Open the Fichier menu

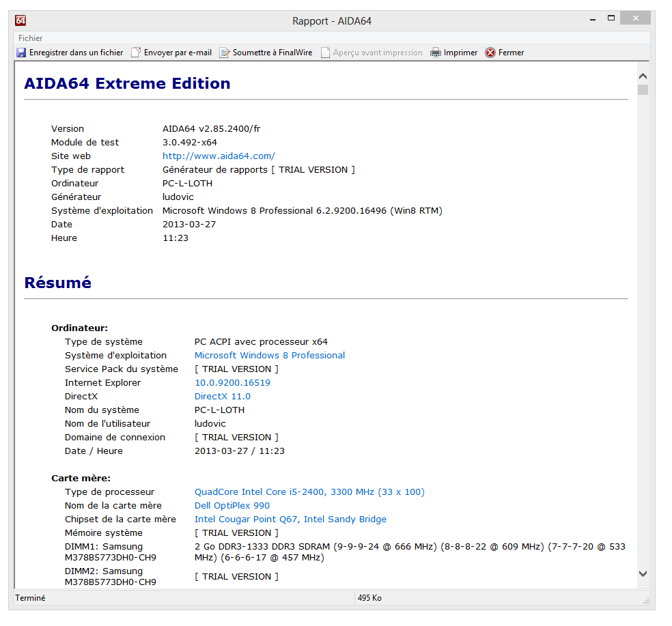pyautogui.click(x=31, y=38)
